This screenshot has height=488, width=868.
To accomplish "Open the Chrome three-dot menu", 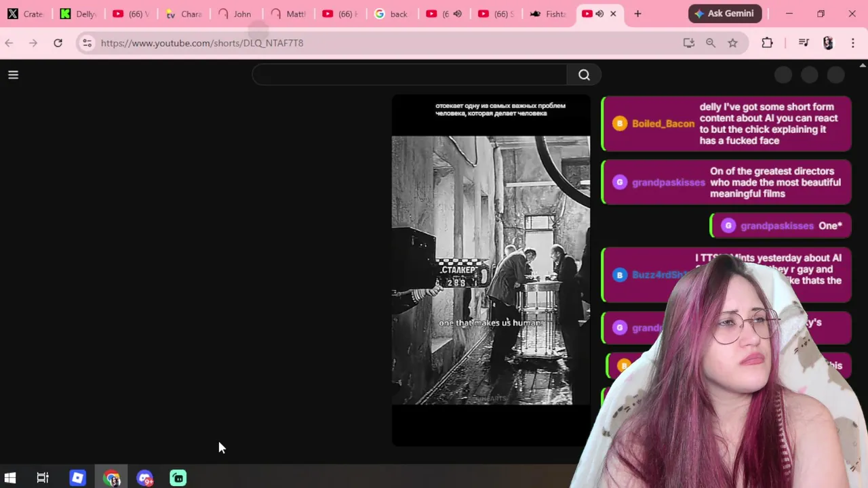I will (x=853, y=43).
